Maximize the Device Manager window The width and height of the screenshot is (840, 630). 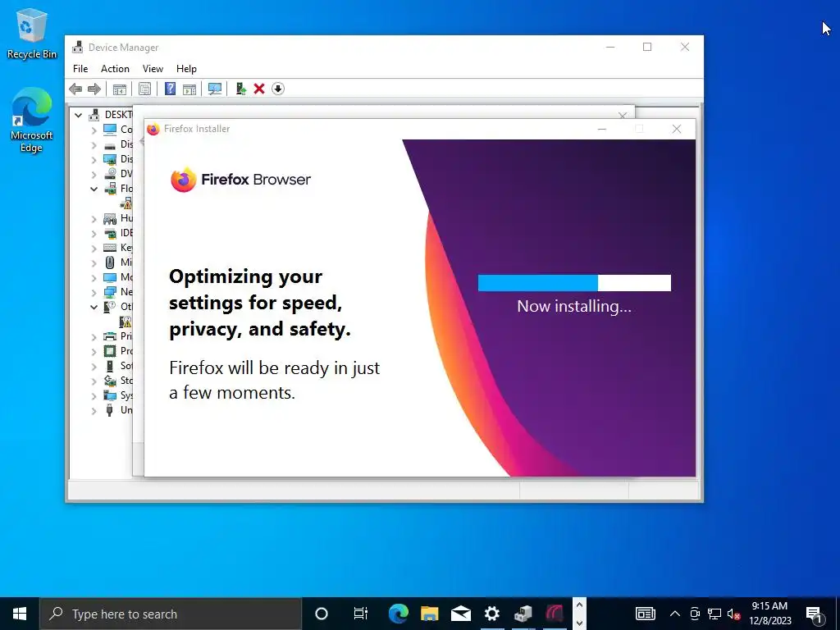(x=647, y=47)
